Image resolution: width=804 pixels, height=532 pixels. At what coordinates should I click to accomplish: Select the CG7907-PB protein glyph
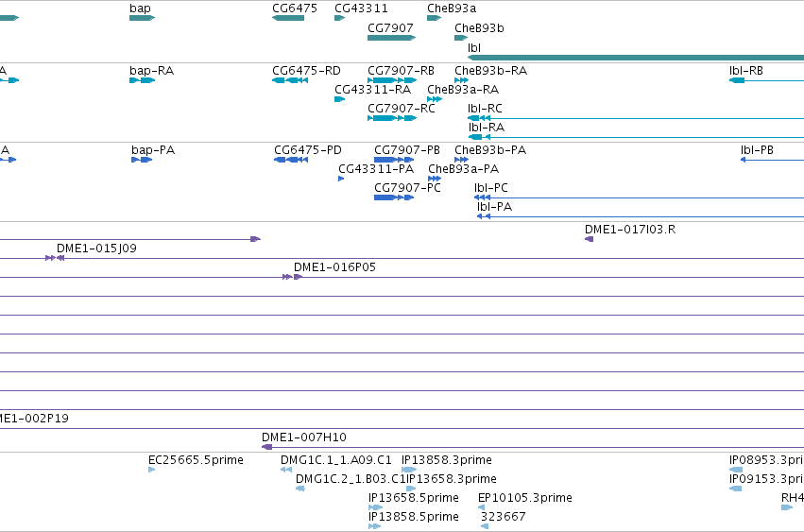point(394,160)
